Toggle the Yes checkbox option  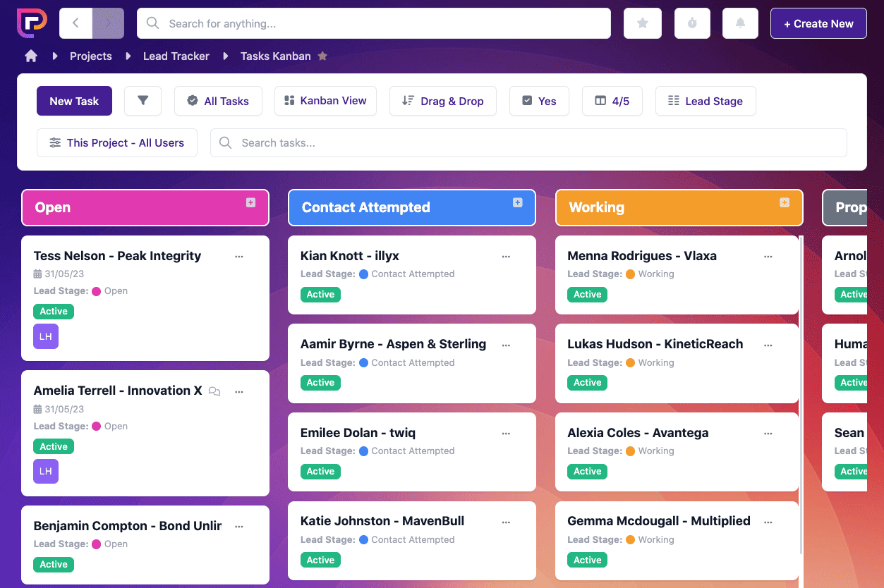click(x=539, y=101)
